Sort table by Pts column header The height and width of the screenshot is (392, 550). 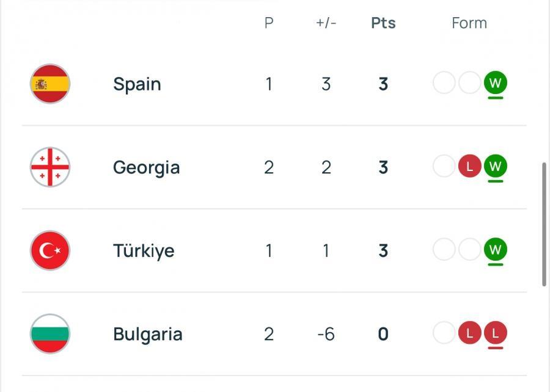click(x=383, y=23)
